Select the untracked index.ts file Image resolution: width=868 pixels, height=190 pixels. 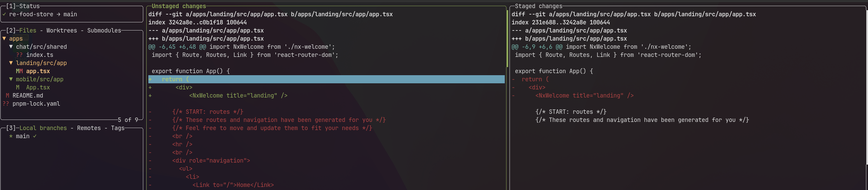click(x=40, y=55)
